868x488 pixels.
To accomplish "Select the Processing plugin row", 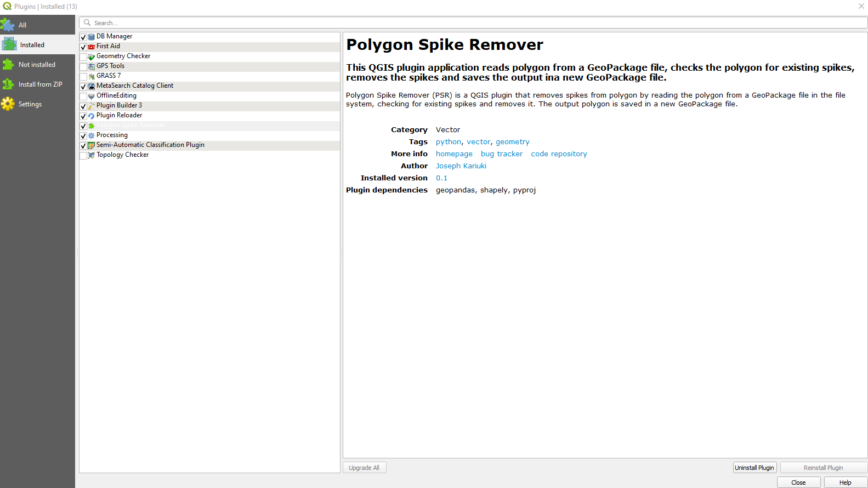I will tap(209, 135).
